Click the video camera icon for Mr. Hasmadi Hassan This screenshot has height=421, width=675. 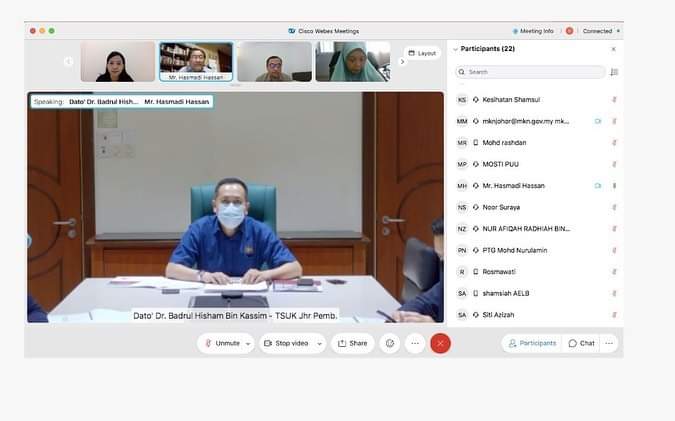point(598,186)
